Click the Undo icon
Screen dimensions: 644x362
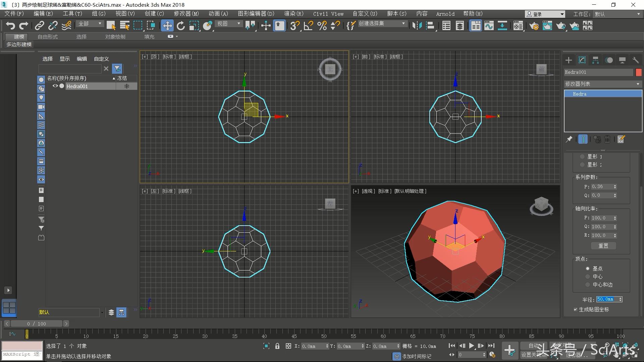10,25
